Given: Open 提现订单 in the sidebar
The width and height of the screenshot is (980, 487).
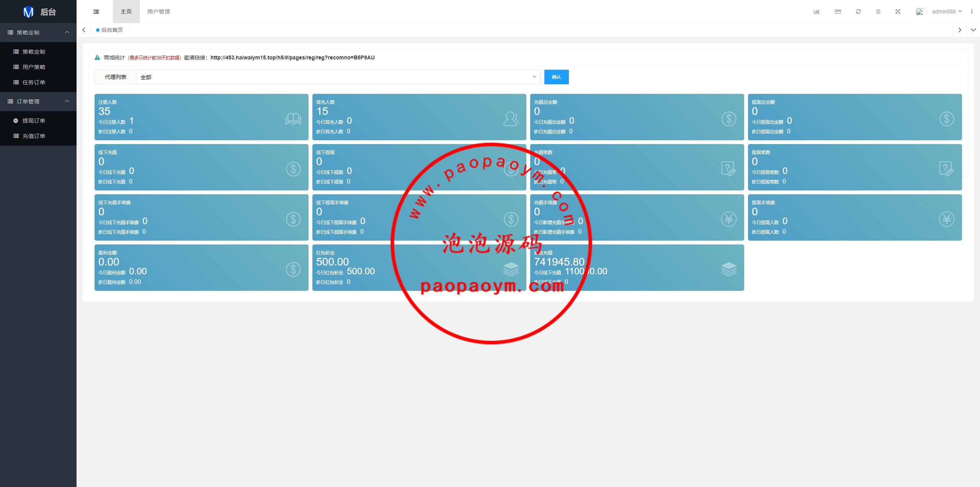Looking at the screenshot, I should click(34, 121).
